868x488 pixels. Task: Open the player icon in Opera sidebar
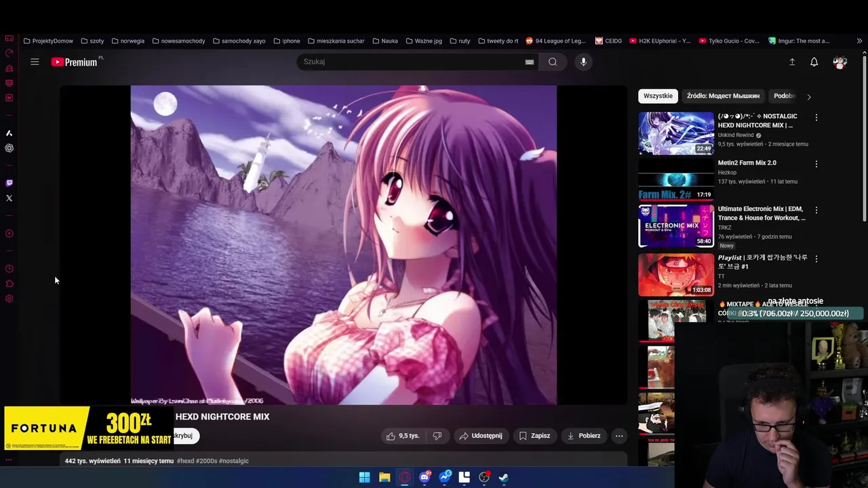(9, 233)
